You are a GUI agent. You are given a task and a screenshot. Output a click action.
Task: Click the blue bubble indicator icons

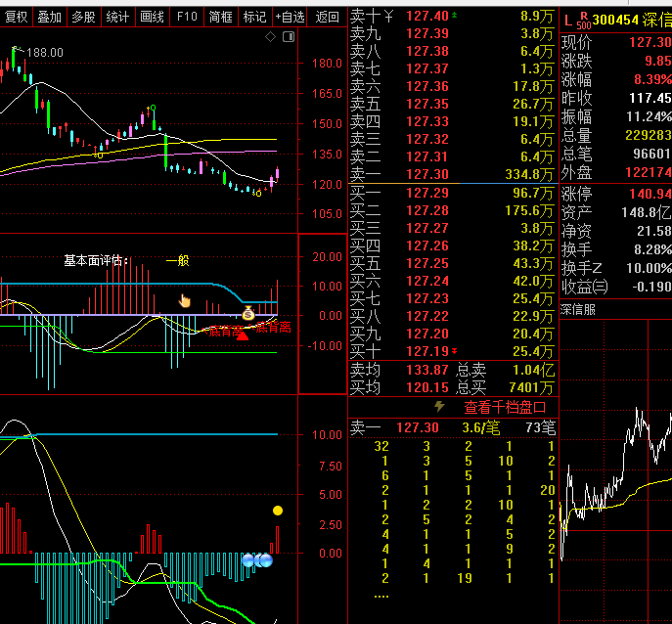(256, 560)
